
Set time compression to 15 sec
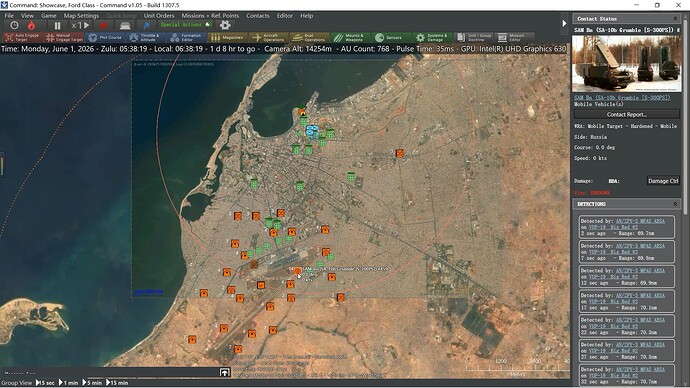(46, 383)
